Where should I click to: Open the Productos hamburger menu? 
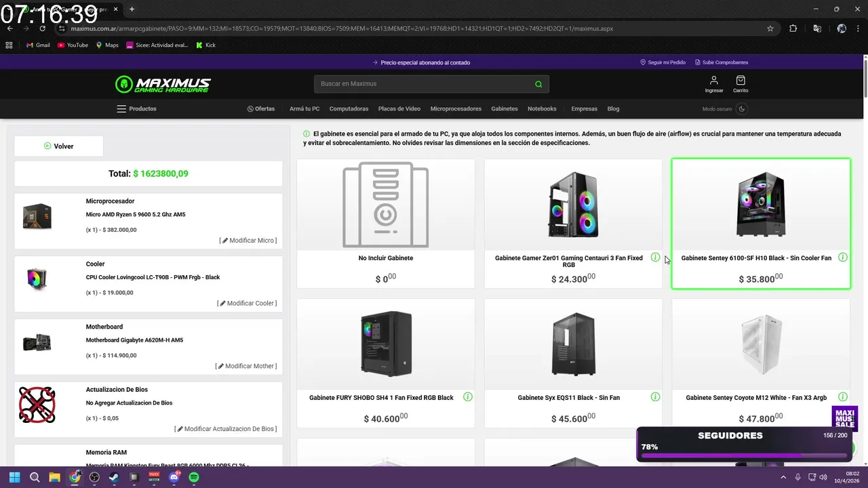(136, 108)
